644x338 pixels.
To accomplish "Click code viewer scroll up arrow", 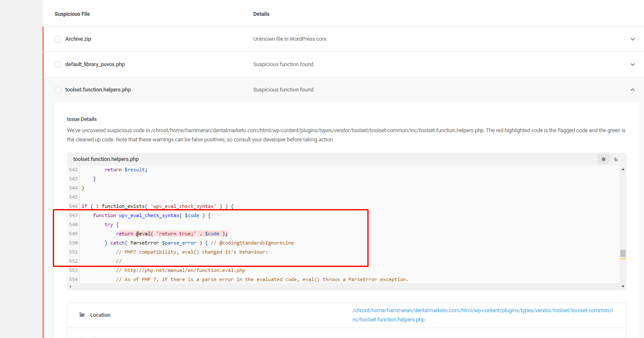I will 623,169.
